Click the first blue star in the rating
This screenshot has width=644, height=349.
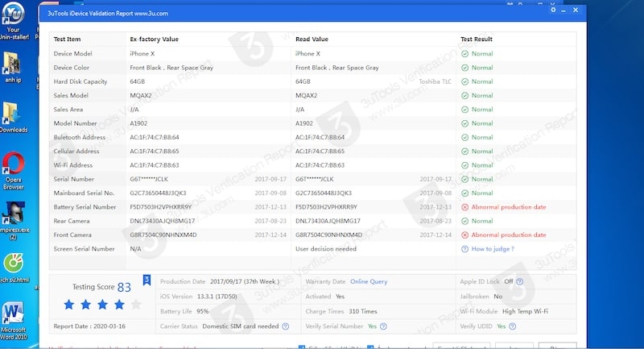pos(69,305)
